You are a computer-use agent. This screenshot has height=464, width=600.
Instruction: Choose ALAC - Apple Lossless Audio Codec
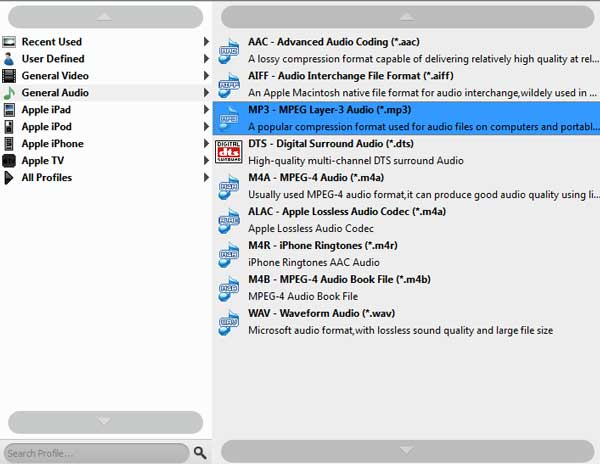tap(406, 220)
